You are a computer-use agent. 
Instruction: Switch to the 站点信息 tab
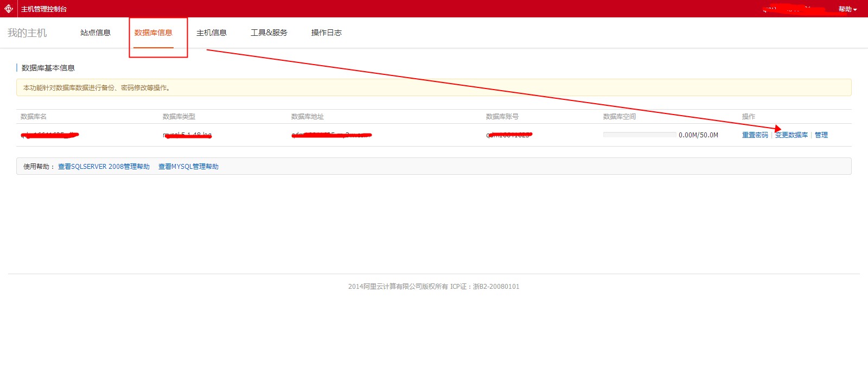coord(95,33)
